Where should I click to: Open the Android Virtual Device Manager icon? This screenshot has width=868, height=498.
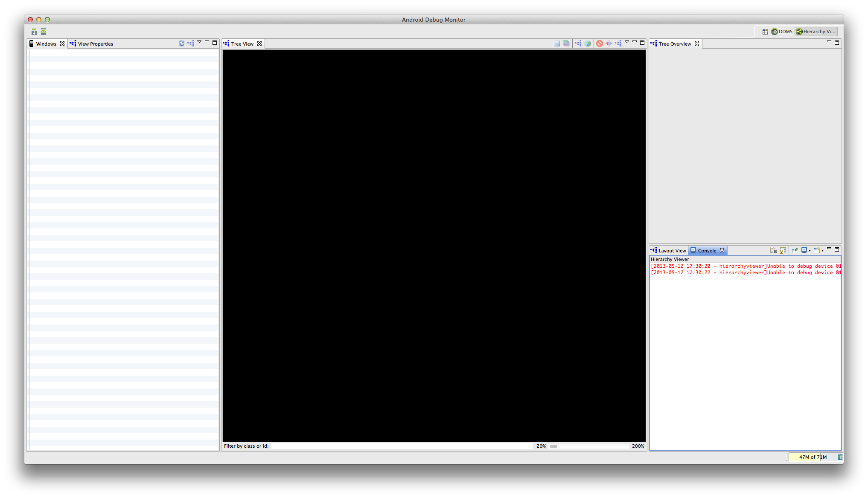pos(44,32)
